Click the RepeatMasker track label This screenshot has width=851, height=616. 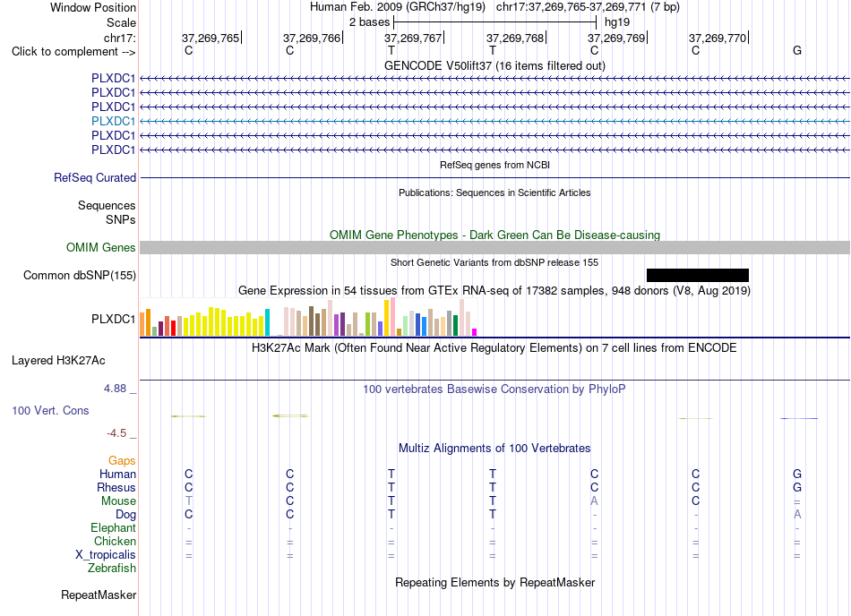point(99,595)
